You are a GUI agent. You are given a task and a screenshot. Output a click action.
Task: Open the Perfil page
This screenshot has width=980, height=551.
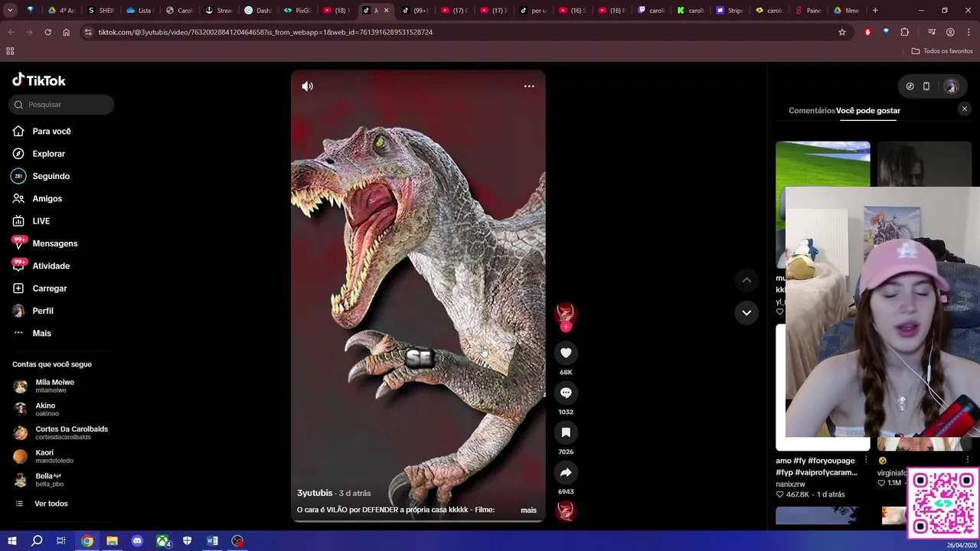(x=42, y=311)
